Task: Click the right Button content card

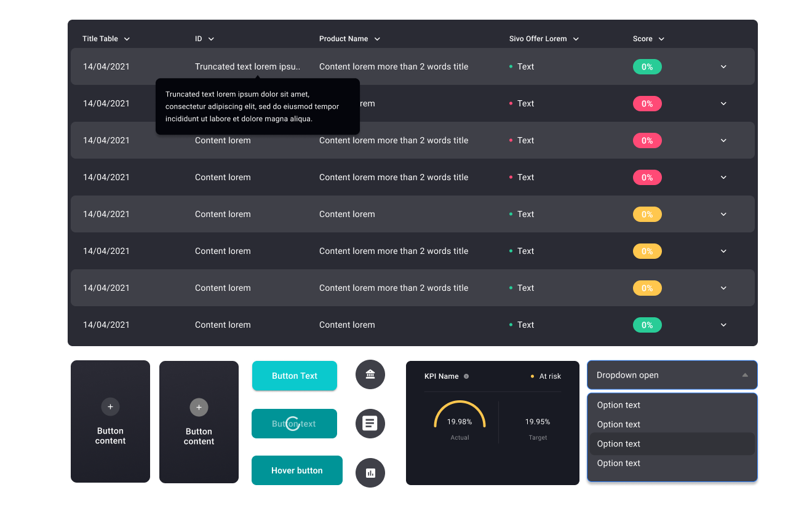Action: (199, 422)
